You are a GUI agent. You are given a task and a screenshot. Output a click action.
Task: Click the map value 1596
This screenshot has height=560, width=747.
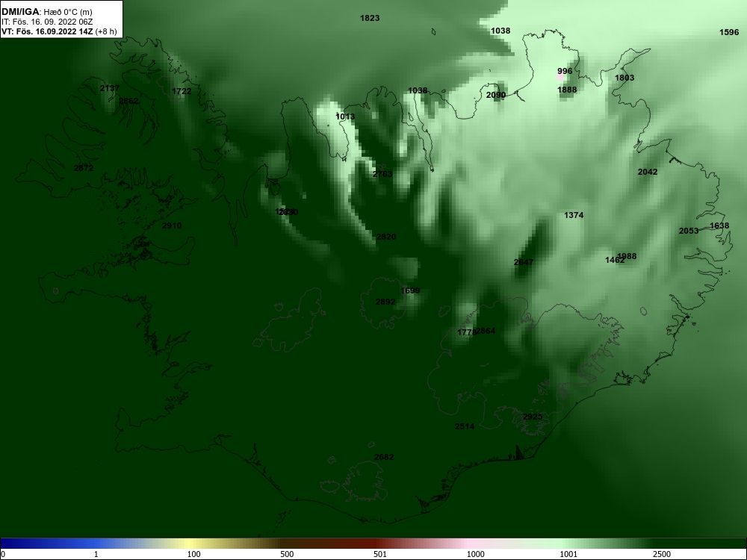[729, 32]
